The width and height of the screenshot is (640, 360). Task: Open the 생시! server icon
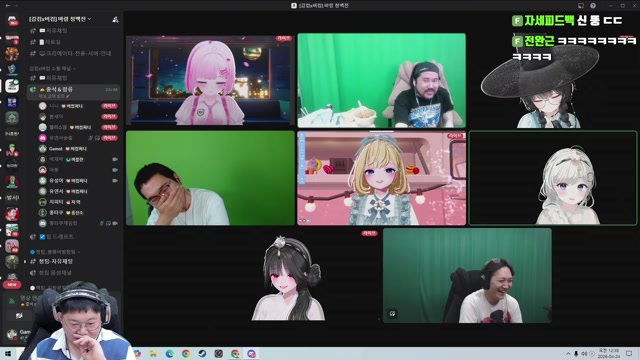12,198
